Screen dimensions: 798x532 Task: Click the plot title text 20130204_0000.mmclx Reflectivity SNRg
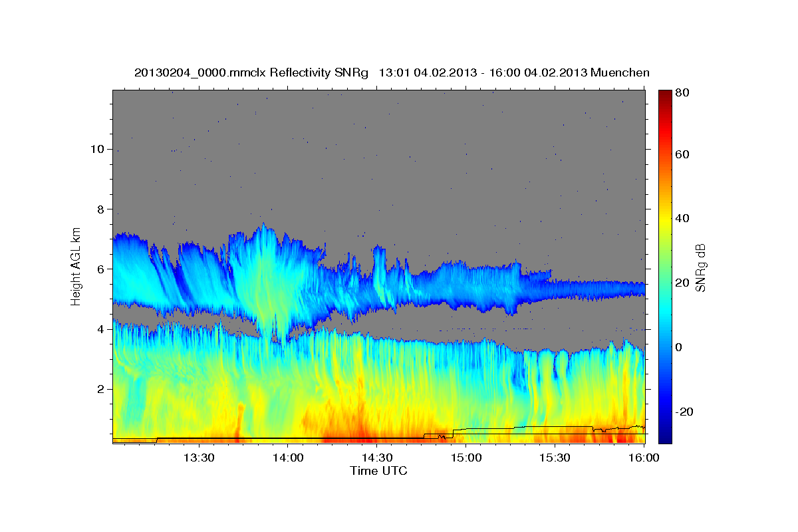point(251,73)
